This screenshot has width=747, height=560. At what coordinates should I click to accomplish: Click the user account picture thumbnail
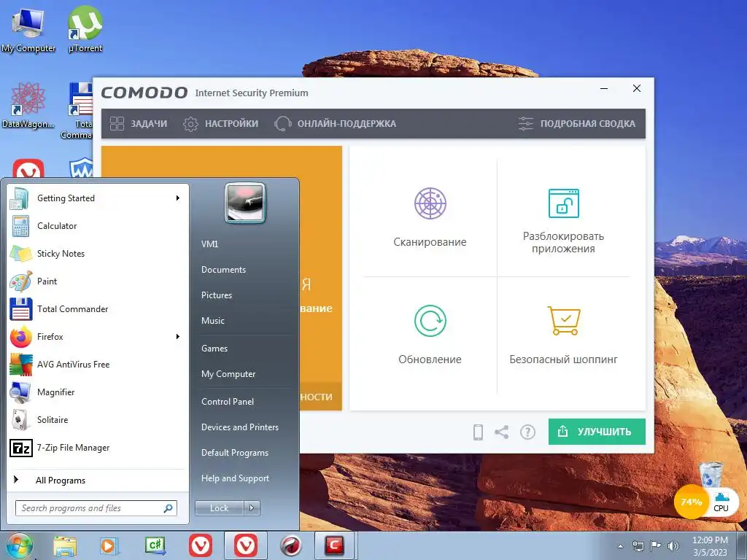tap(245, 203)
